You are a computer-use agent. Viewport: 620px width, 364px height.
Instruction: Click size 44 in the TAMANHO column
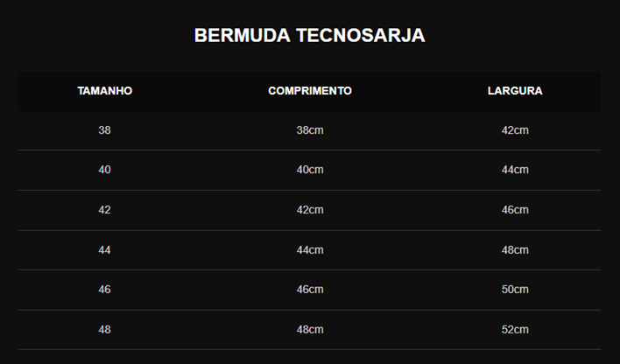(x=105, y=250)
